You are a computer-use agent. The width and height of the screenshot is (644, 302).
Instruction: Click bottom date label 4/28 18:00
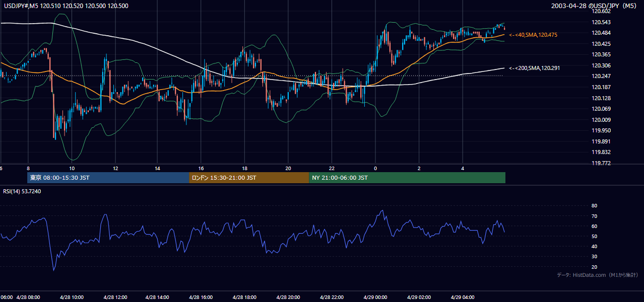[245, 297]
